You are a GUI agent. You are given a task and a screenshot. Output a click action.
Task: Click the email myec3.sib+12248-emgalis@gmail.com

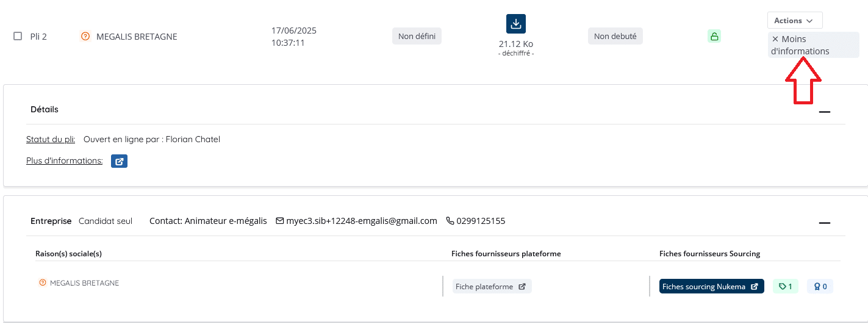[362, 221]
